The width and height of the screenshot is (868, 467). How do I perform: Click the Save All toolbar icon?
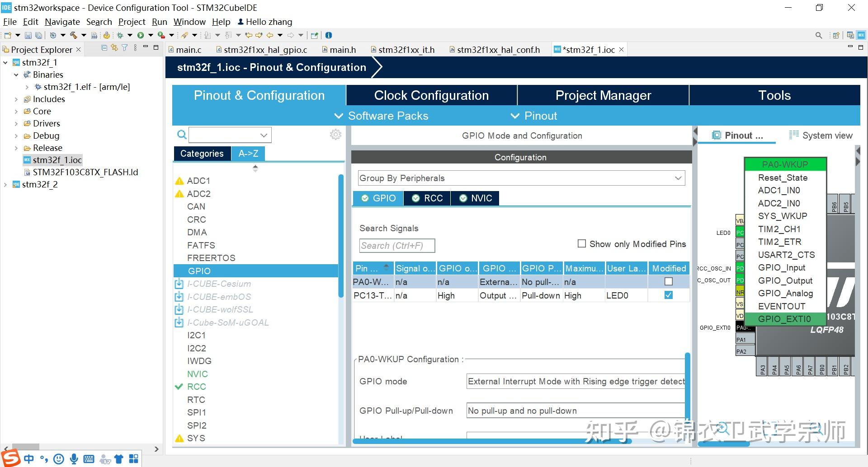pyautogui.click(x=39, y=35)
